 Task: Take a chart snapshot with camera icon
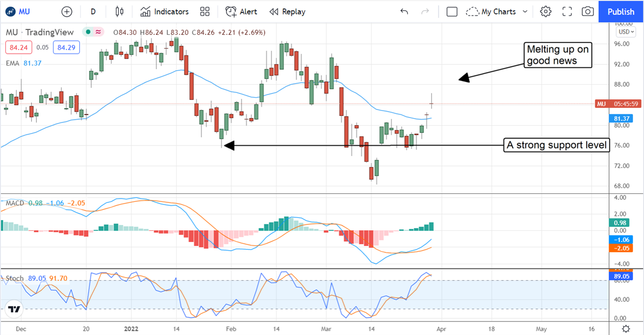(588, 11)
